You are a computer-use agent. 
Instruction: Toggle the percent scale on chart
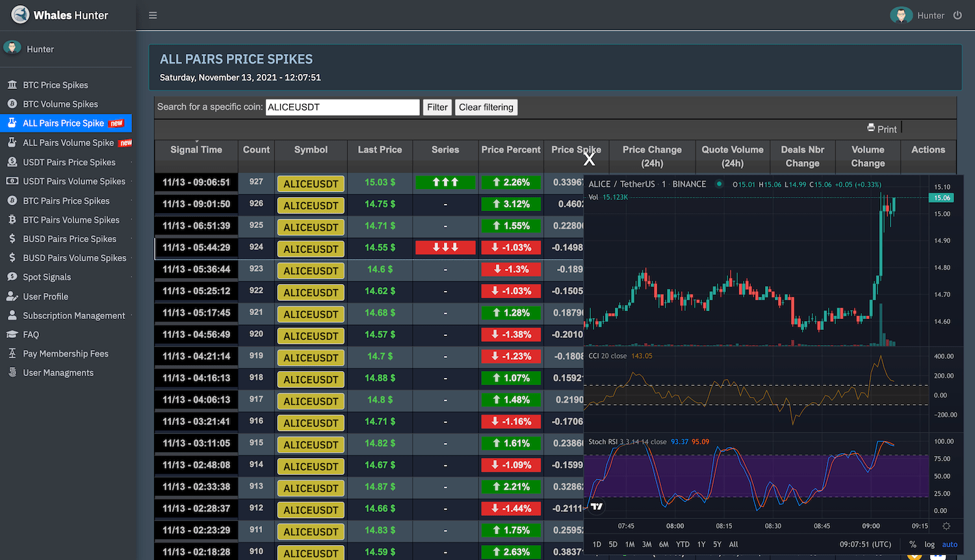[x=913, y=544]
